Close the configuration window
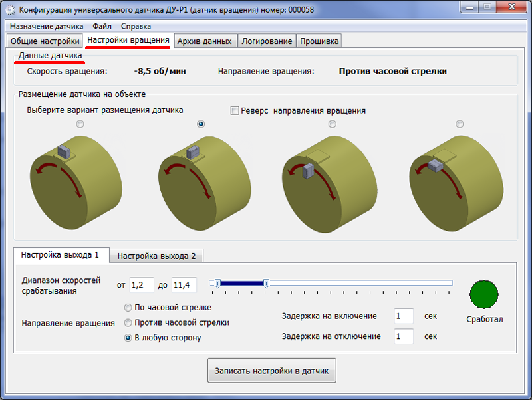The height and width of the screenshot is (400, 532). (x=512, y=7)
